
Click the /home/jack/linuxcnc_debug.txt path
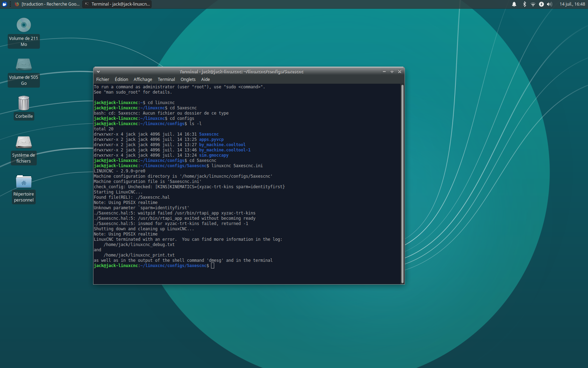(139, 245)
